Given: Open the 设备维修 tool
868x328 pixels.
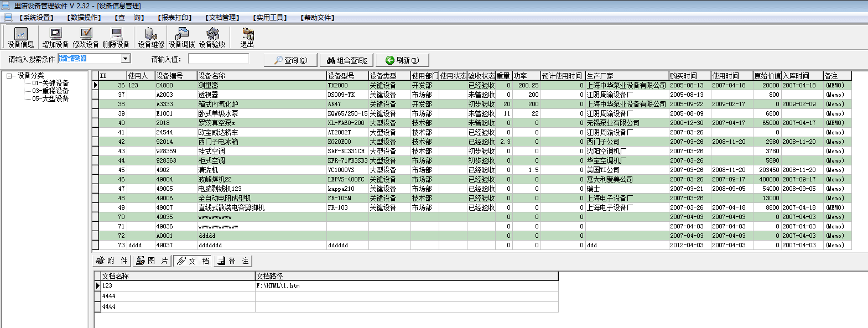Looking at the screenshot, I should click(151, 37).
